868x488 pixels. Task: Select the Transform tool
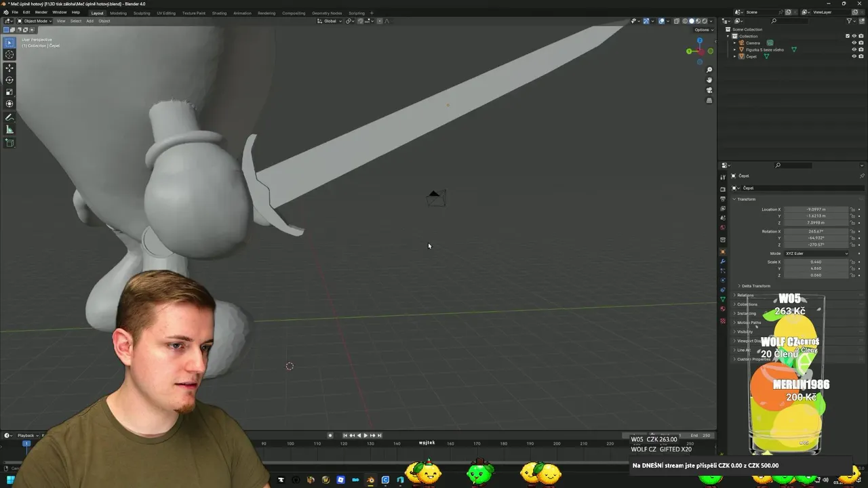[9, 104]
